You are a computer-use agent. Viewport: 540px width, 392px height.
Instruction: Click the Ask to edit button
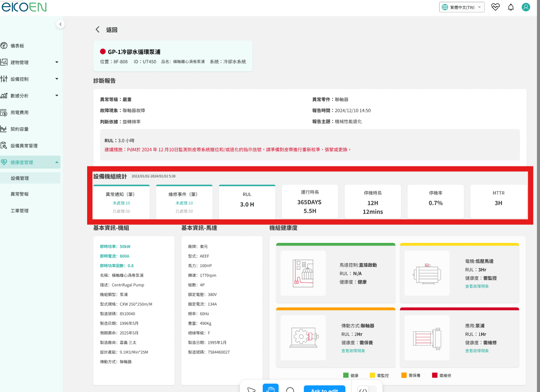pyautogui.click(x=324, y=390)
